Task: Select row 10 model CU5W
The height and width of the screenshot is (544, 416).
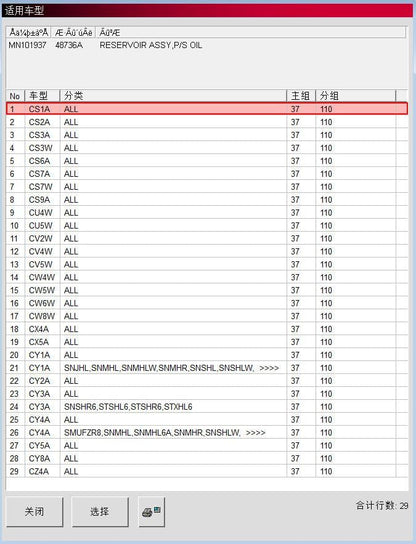Action: 207,226
